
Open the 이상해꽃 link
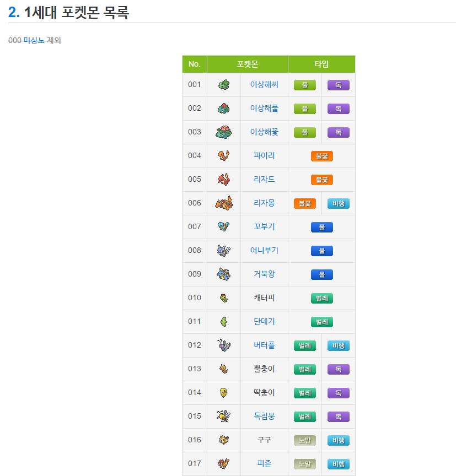[264, 132]
